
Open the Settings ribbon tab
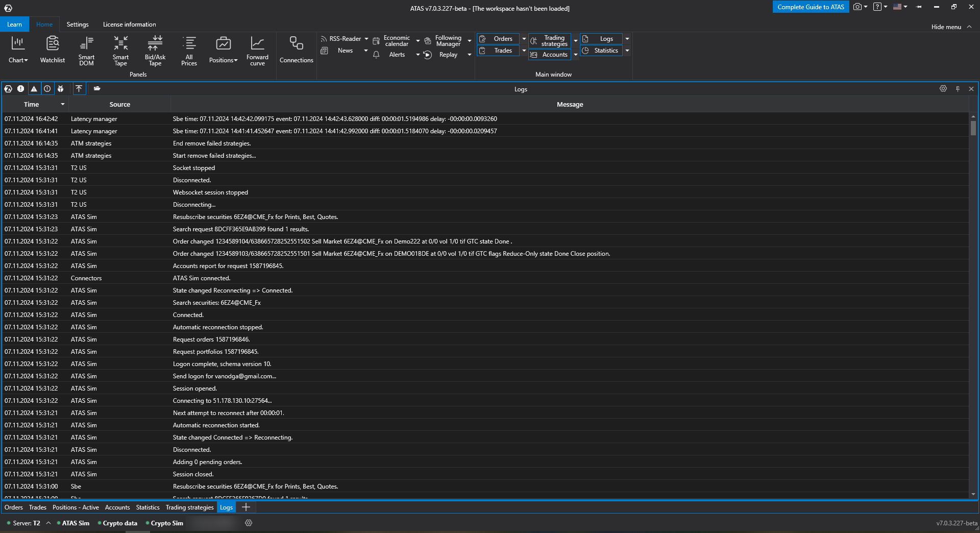coord(78,25)
